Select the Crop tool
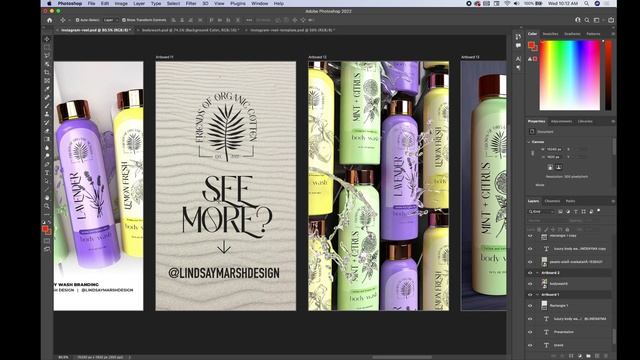 [x=47, y=72]
